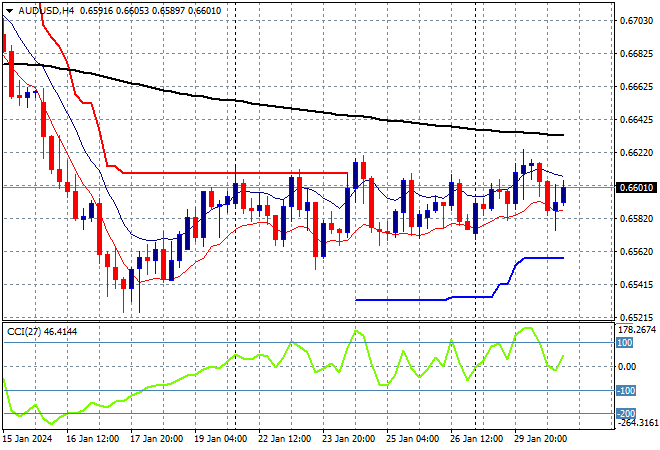Select the 26 Jan 12:00 time axis label
Viewport: 660px width, 450px height.
pyautogui.click(x=476, y=439)
